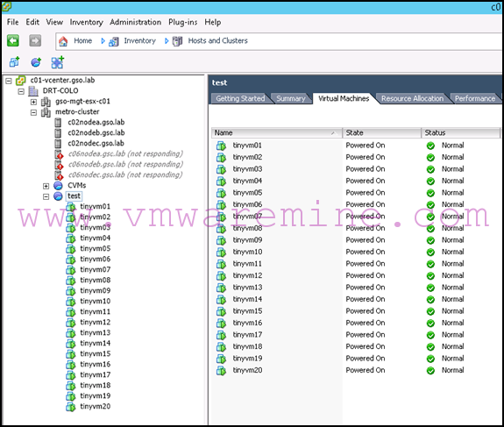504x427 pixels.
Task: Switch to the Performance tab
Action: (475, 99)
